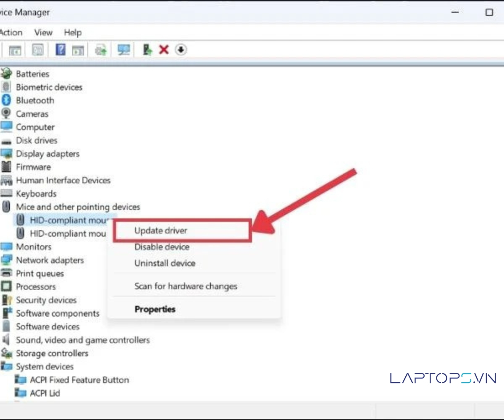Image resolution: width=504 pixels, height=420 pixels.
Task: Click the Scan for hardware changes toolbar monitor icon
Action: click(123, 50)
